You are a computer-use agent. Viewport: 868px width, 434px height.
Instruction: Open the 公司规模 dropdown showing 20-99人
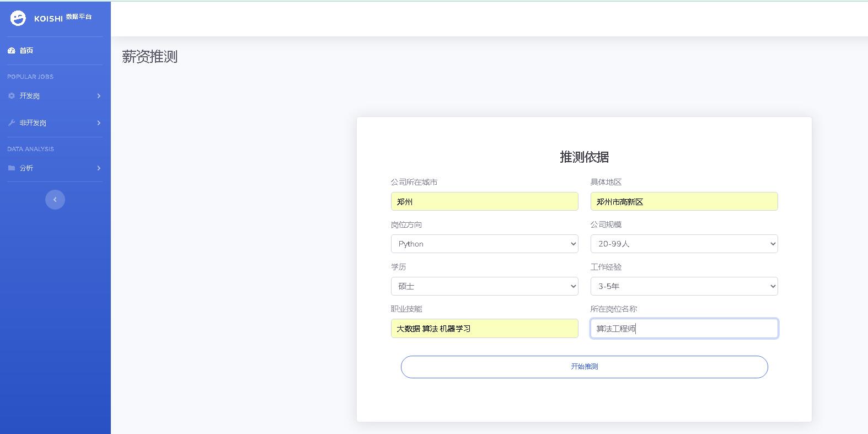point(684,244)
